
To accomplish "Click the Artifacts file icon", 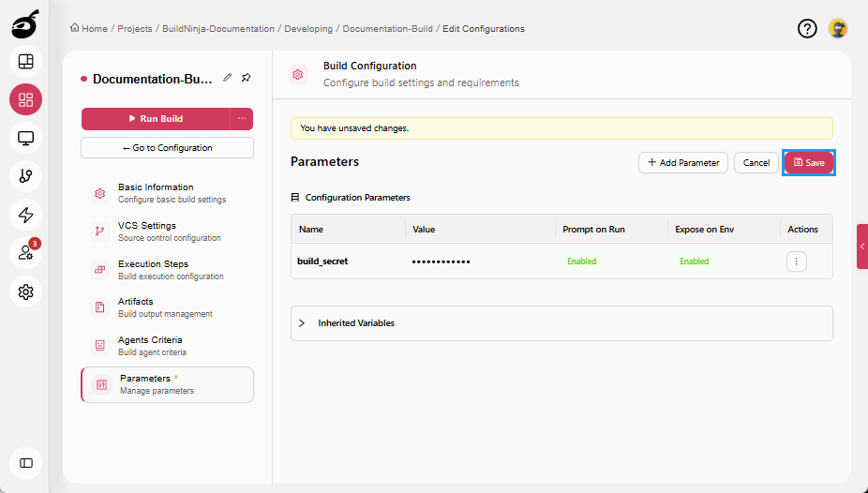I will (99, 307).
